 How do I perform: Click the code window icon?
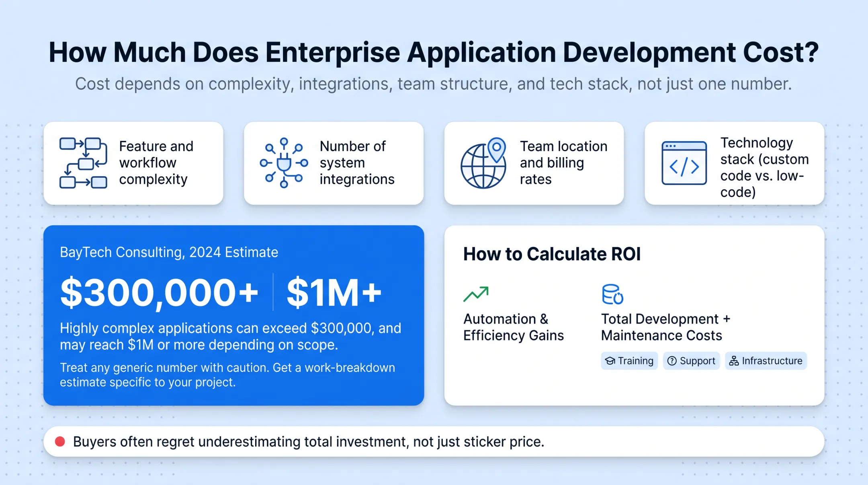(x=684, y=163)
